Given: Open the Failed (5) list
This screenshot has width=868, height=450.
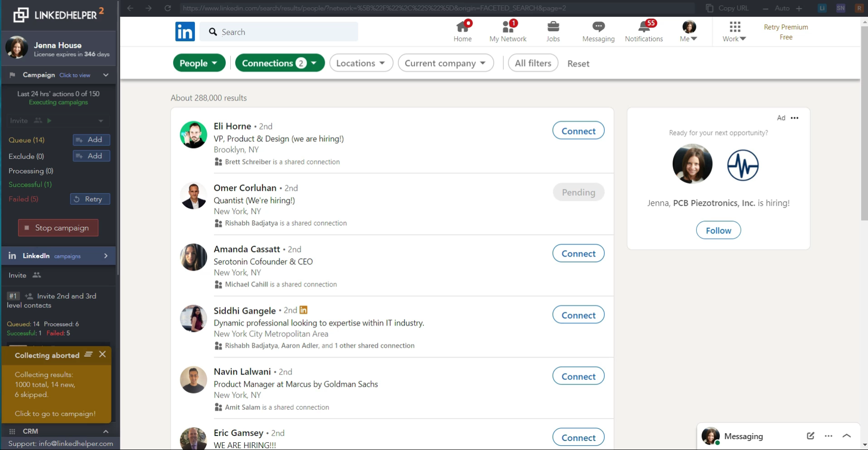Looking at the screenshot, I should 23,199.
